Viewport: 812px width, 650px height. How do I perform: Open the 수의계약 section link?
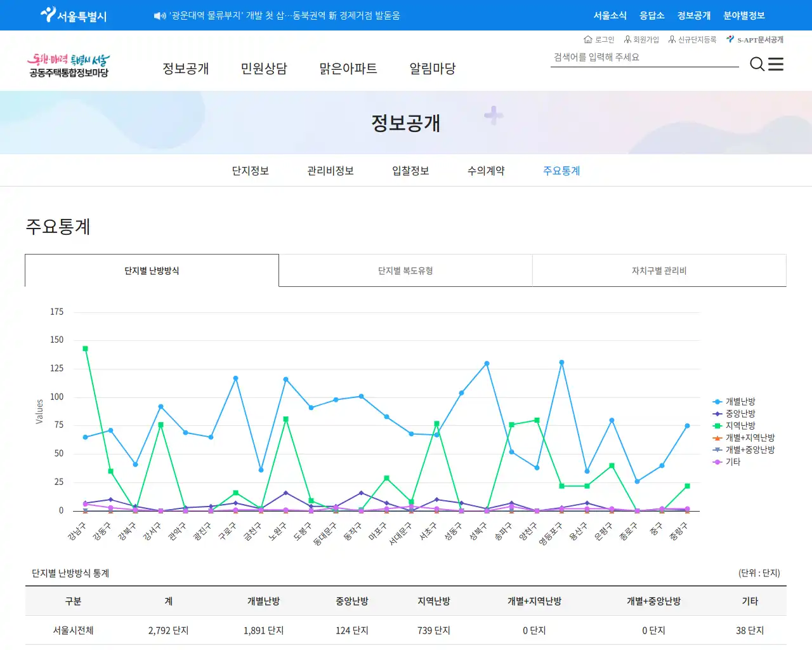click(x=483, y=169)
